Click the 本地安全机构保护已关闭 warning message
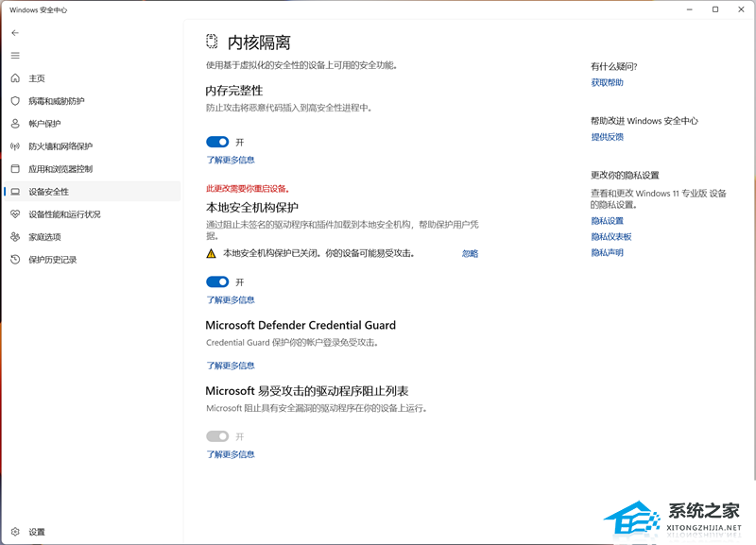This screenshot has height=545, width=756. pos(318,253)
